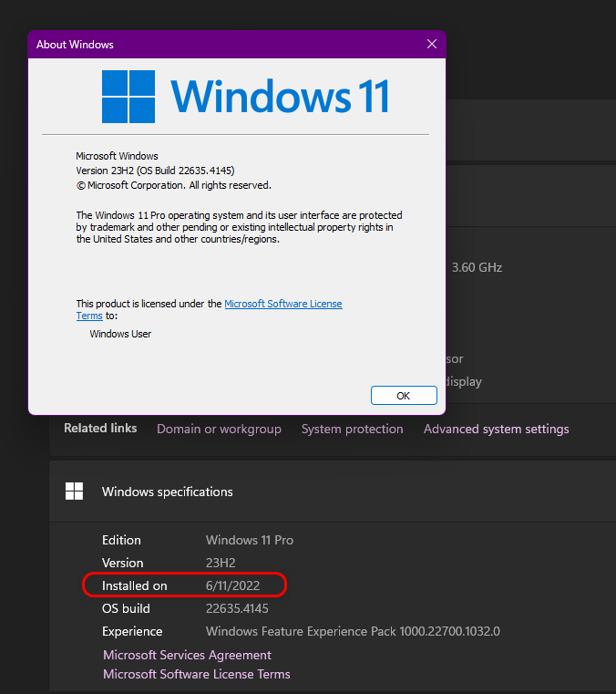This screenshot has height=694, width=616.
Task: Click OK in About Windows dialog
Action: [x=404, y=395]
